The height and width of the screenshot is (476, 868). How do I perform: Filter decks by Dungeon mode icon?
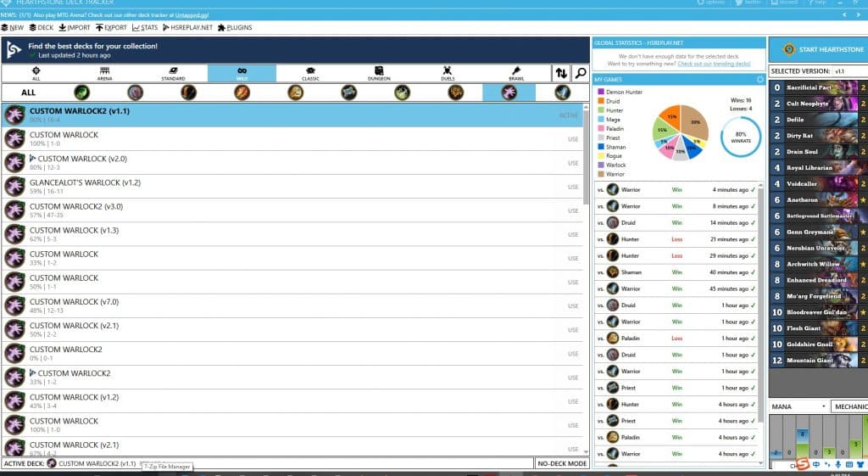(380, 73)
